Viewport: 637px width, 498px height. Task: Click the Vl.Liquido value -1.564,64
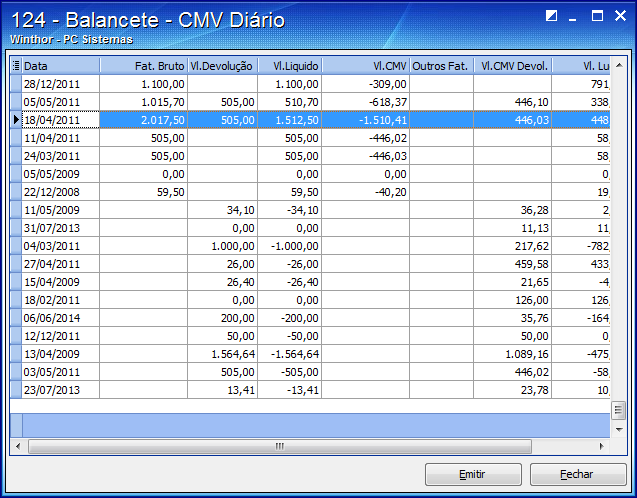point(295,354)
